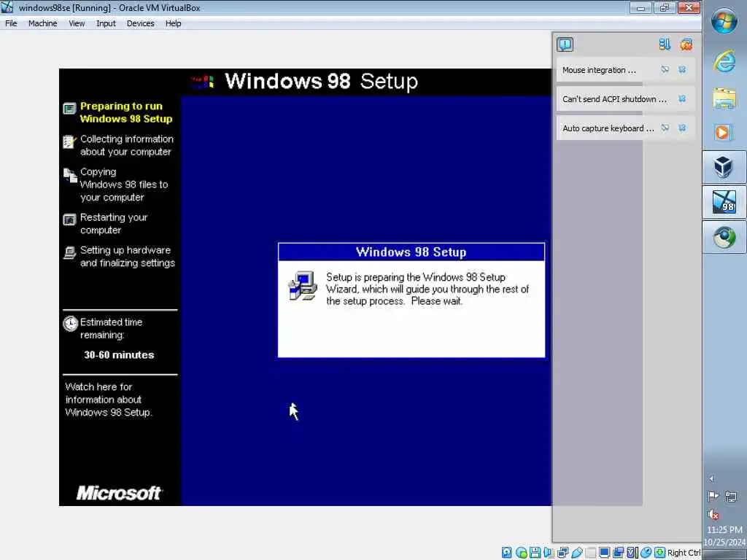The image size is (747, 560).
Task: Click the Windows 98 Setup dialog title bar
Action: (x=411, y=252)
